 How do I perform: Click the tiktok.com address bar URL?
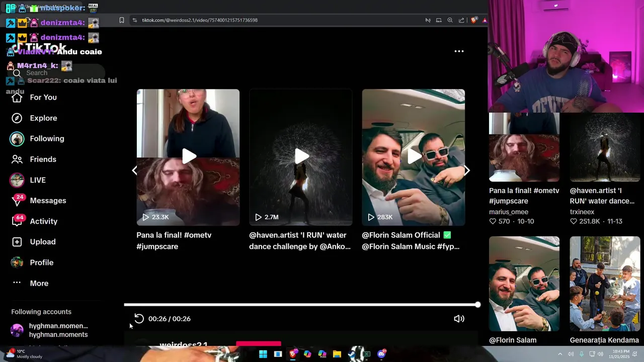[x=200, y=20]
